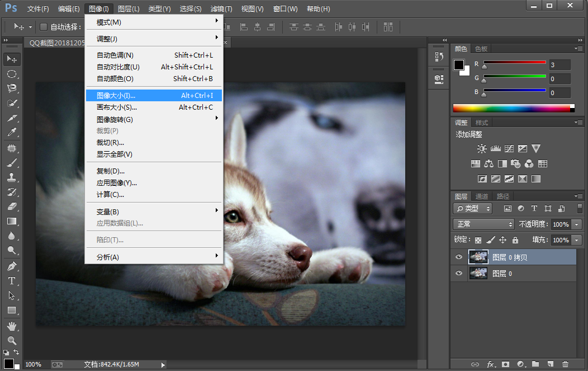
Task: Open the layer opacity dropdown arrow
Action: tap(576, 224)
